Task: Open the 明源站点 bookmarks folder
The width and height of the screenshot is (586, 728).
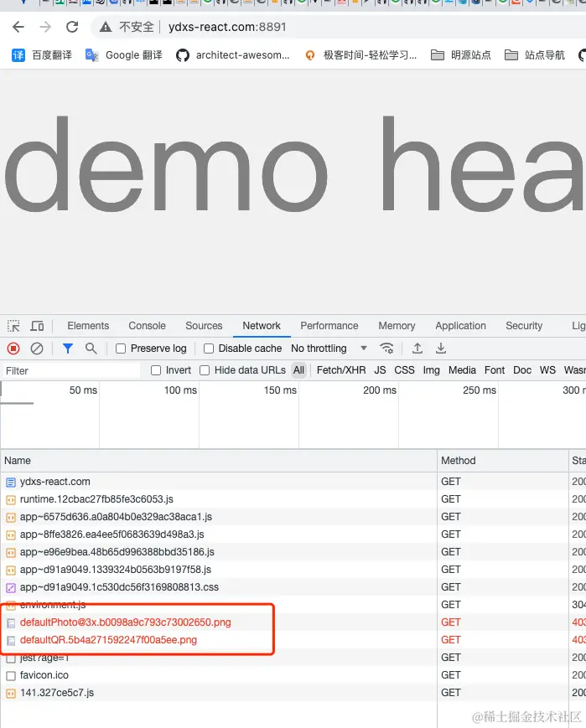Action: (460, 55)
